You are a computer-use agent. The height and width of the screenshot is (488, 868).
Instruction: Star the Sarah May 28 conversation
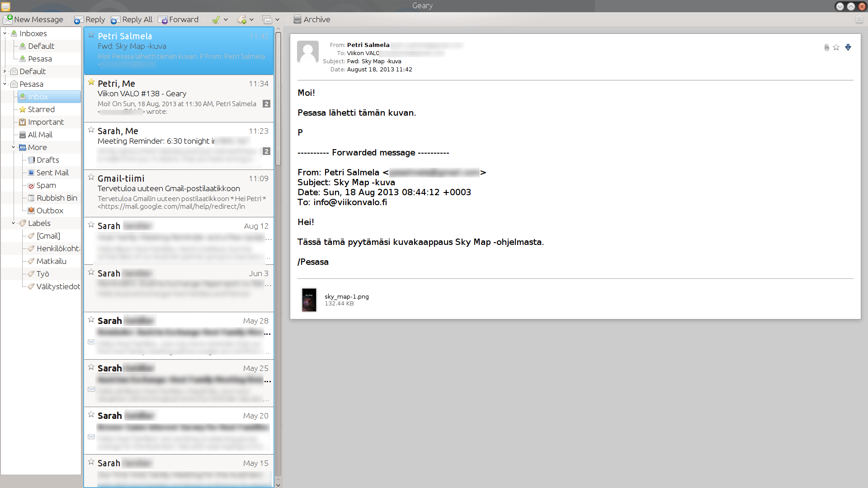point(91,319)
